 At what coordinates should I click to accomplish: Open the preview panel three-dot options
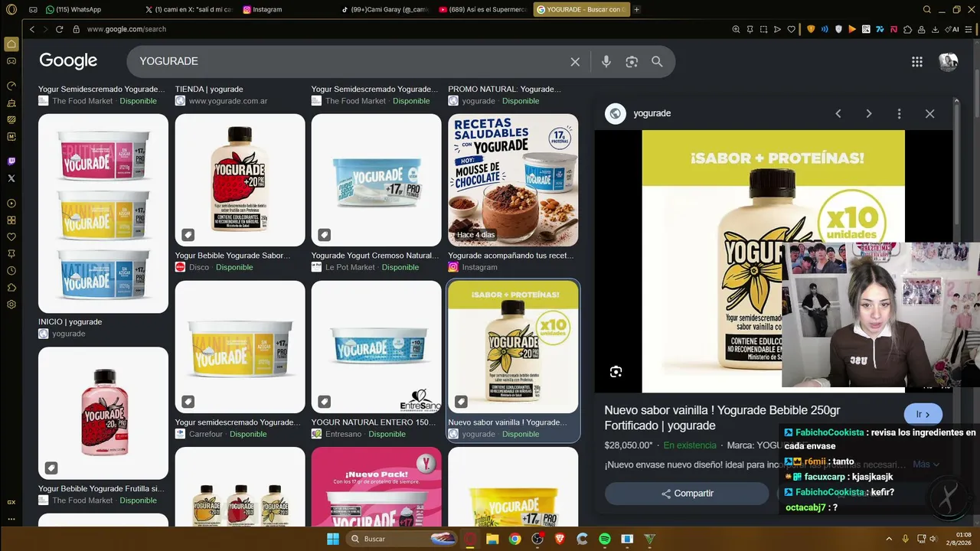click(x=899, y=114)
